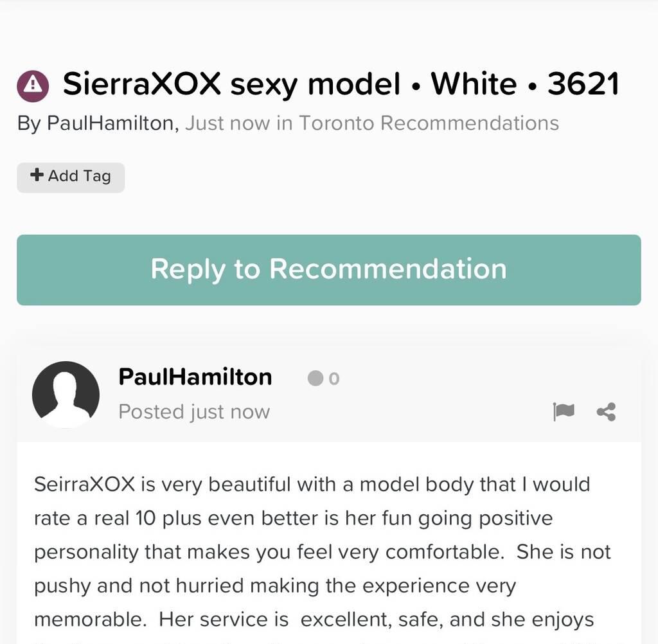Open PaulHamilton's profile avatar silhouette

pos(66,395)
